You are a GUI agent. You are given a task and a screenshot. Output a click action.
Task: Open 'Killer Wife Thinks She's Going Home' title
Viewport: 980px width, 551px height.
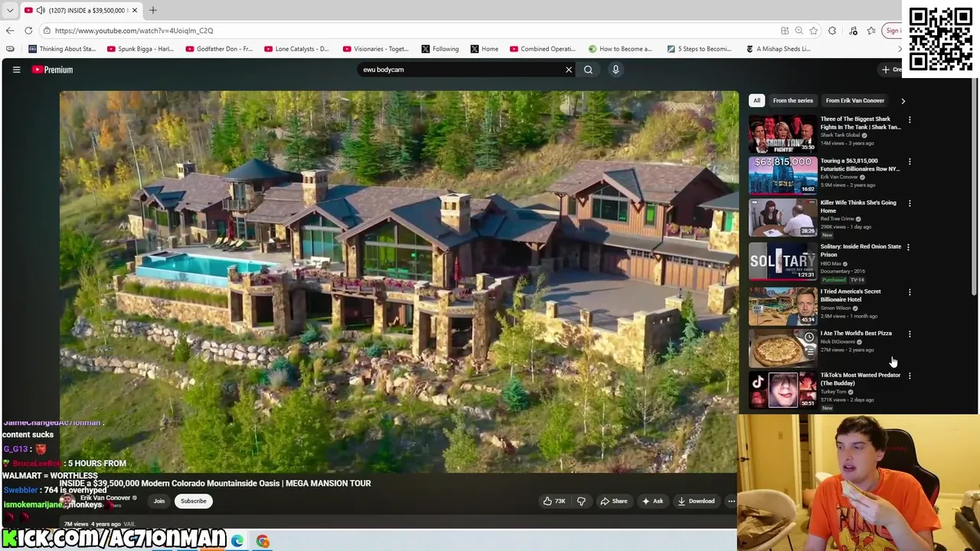pos(858,207)
